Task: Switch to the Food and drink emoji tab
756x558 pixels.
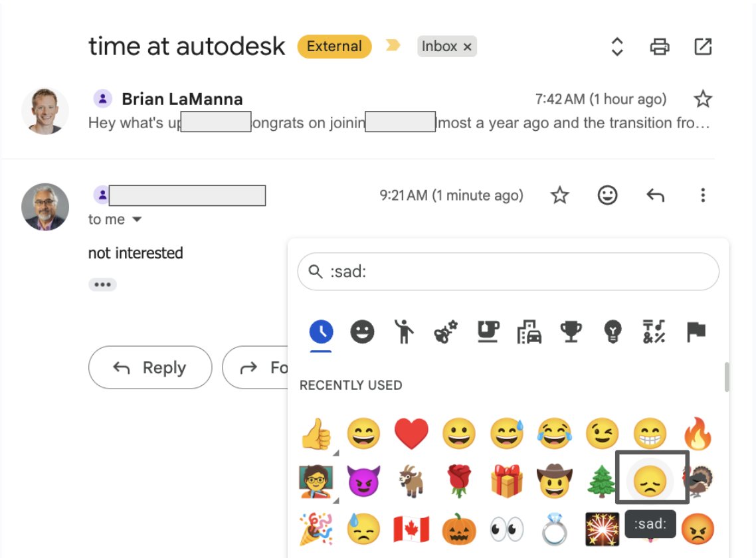Action: pyautogui.click(x=488, y=331)
